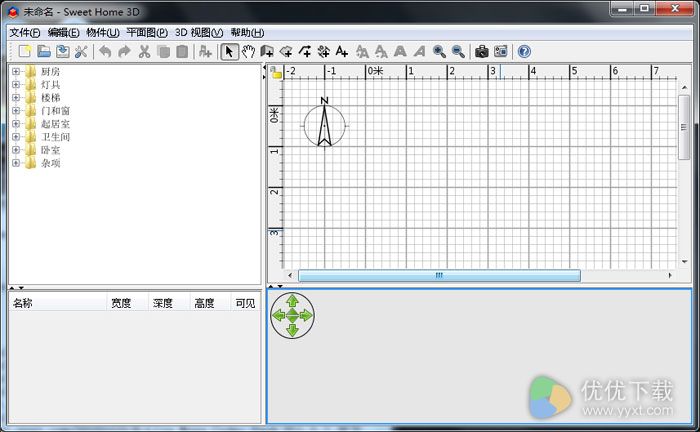Screen dimensions: 700x432
Task: Click plan scrollbar down arrow
Action: [x=684, y=262]
